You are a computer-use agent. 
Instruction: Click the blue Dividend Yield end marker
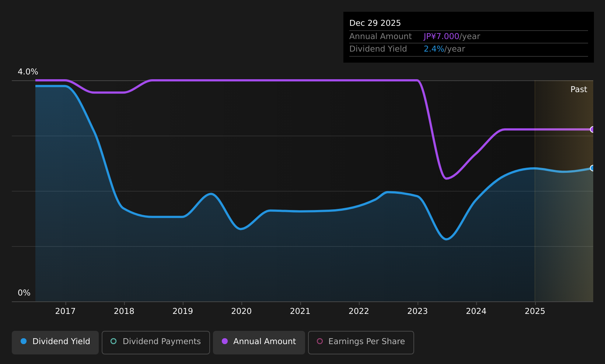[x=592, y=168]
